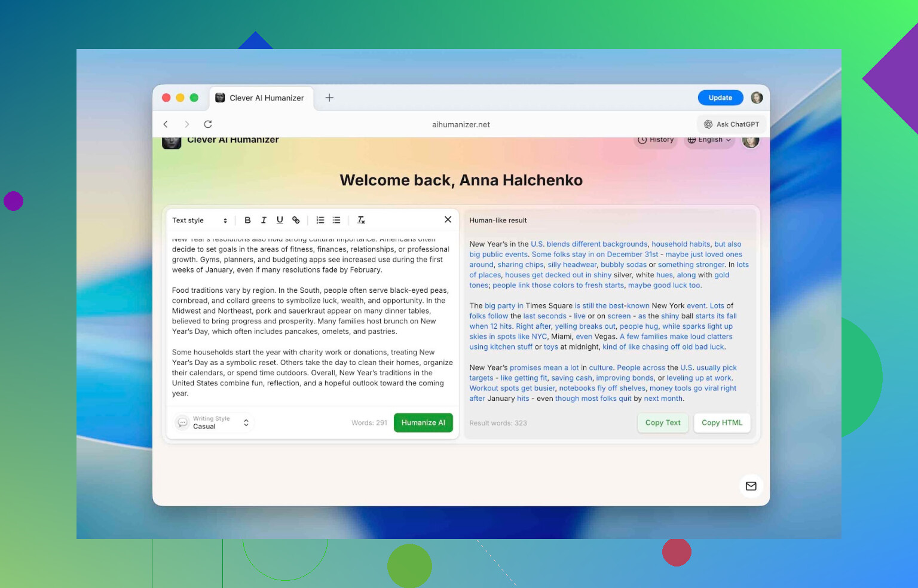Underline the selected text

tap(280, 220)
